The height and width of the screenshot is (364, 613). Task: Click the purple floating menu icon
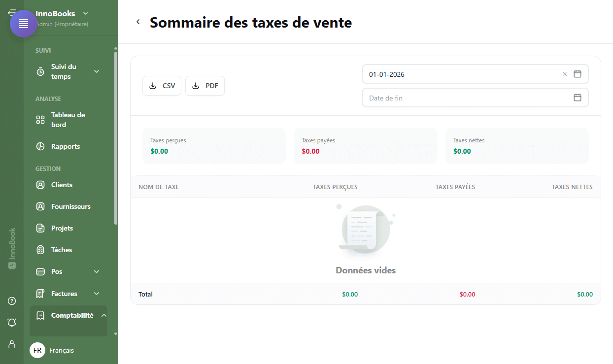point(24,24)
